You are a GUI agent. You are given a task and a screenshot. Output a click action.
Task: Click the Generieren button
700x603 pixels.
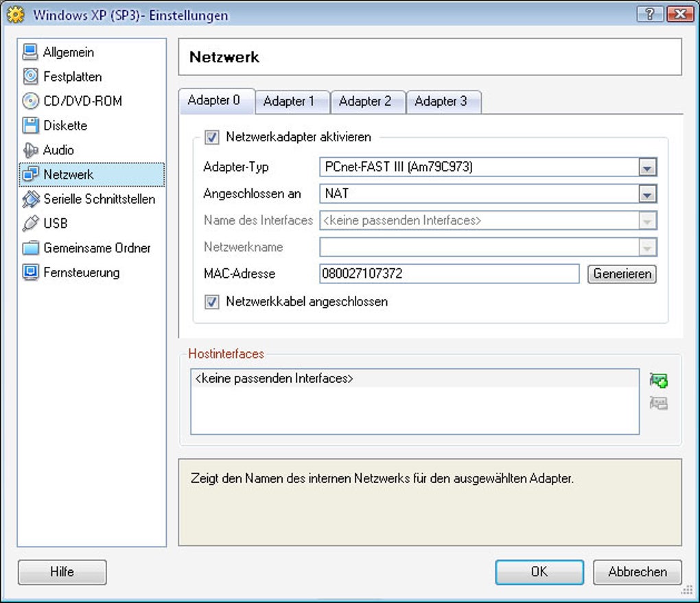tap(622, 274)
